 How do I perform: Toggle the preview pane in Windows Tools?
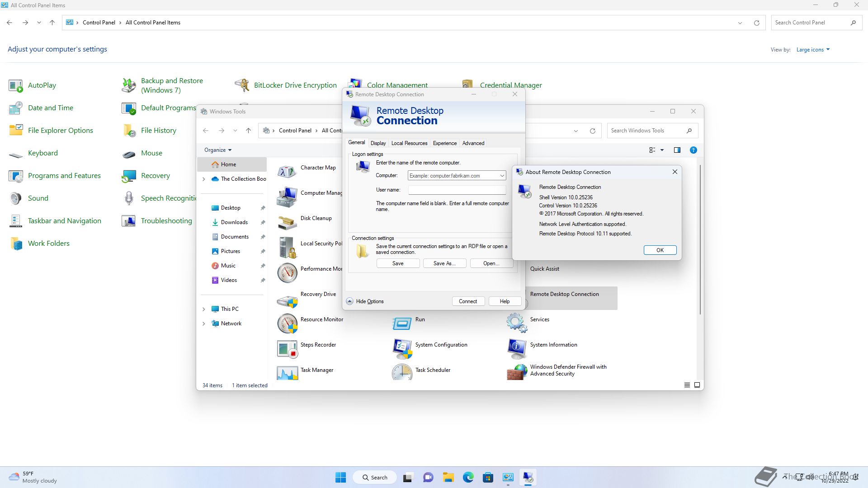[x=677, y=150]
